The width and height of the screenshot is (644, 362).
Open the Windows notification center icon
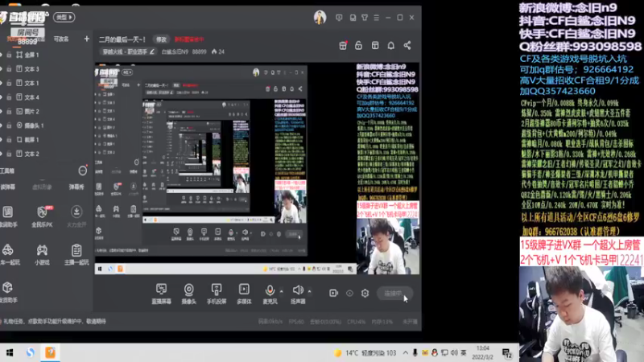pyautogui.click(x=507, y=353)
